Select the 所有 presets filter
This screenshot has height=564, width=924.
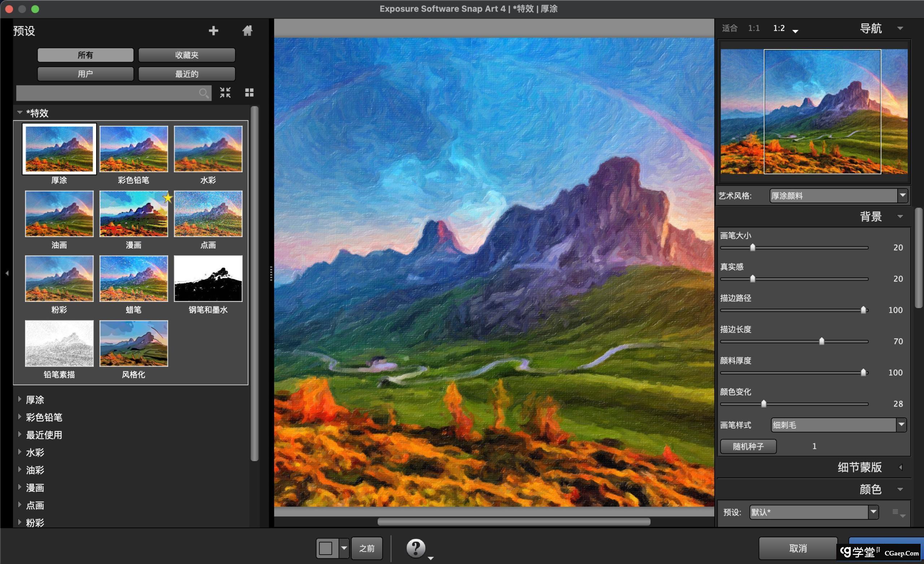[85, 55]
